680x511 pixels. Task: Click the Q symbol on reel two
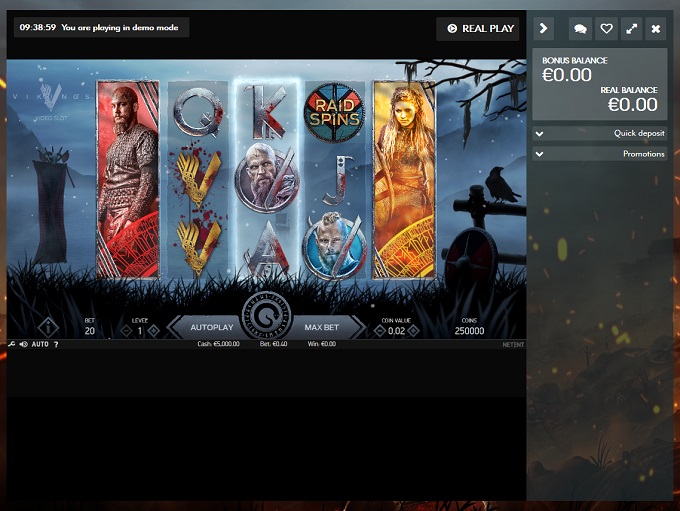[198, 113]
